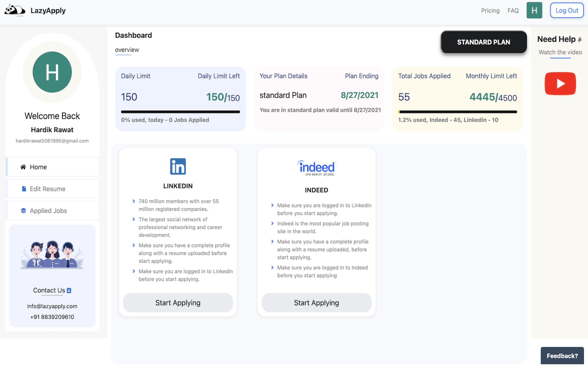Open the Feedback? button
Image resolution: width=588 pixels, height=367 pixels.
(562, 356)
